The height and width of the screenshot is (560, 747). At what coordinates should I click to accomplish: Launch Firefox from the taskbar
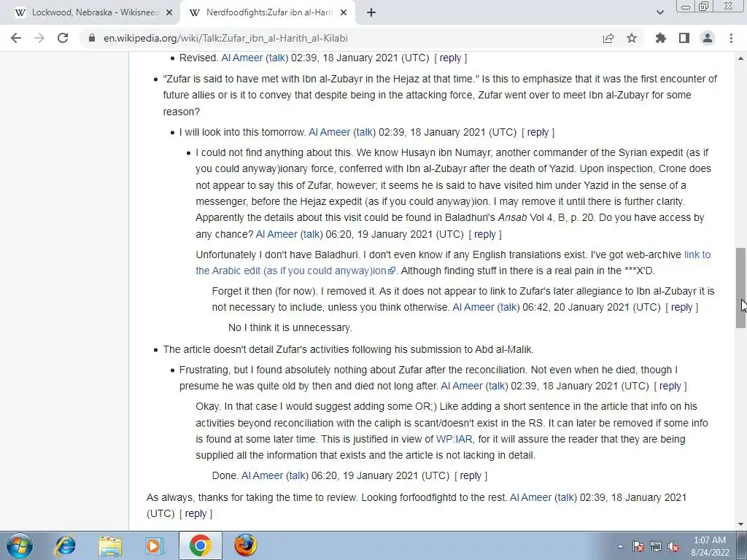pyautogui.click(x=245, y=545)
